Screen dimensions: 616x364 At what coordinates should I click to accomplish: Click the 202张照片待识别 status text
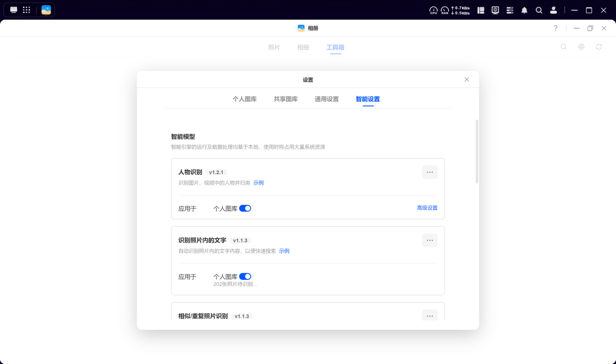click(x=235, y=284)
